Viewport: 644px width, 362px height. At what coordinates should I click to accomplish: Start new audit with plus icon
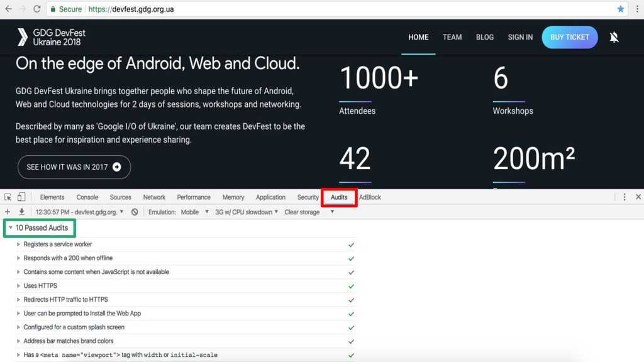(8, 212)
